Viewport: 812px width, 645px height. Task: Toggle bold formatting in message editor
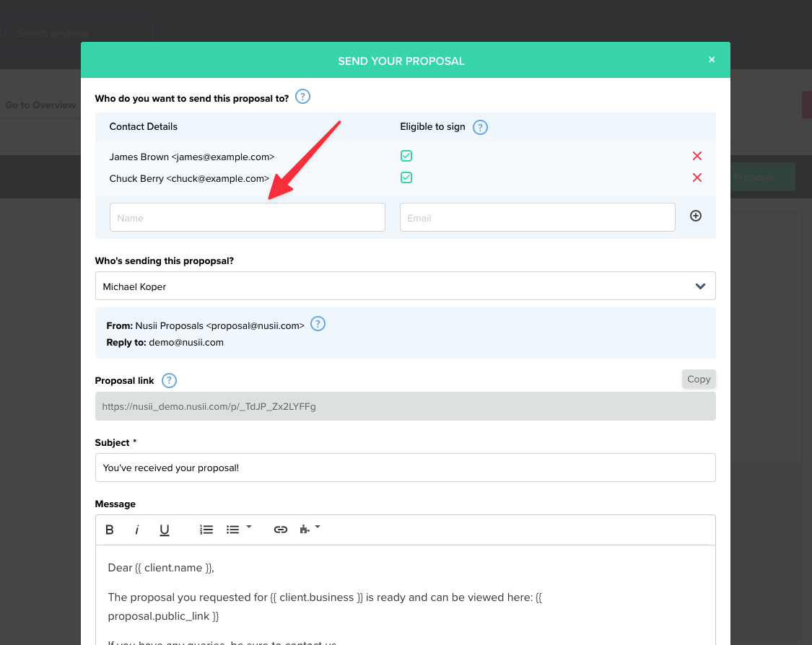coord(109,530)
